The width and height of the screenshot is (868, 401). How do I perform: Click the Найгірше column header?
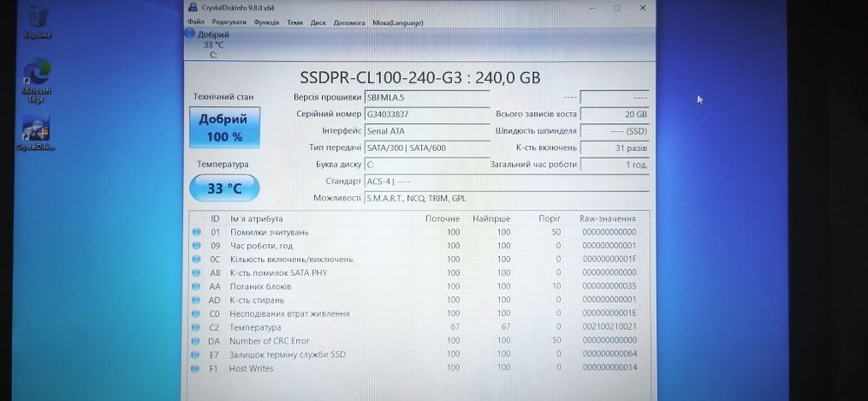tap(490, 219)
